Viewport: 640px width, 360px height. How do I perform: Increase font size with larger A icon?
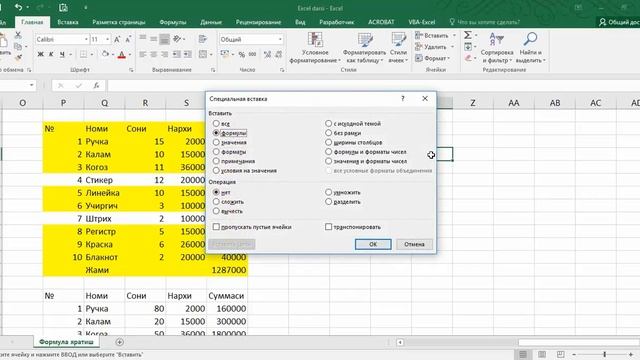[117, 39]
